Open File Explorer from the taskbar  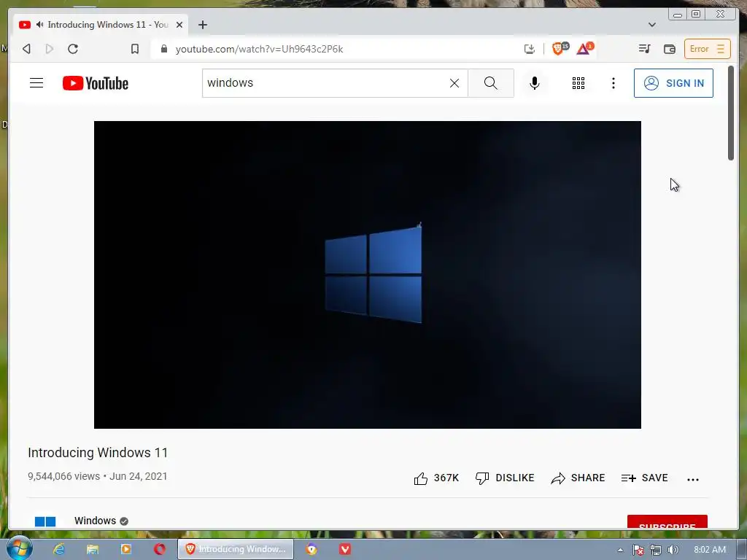point(93,549)
